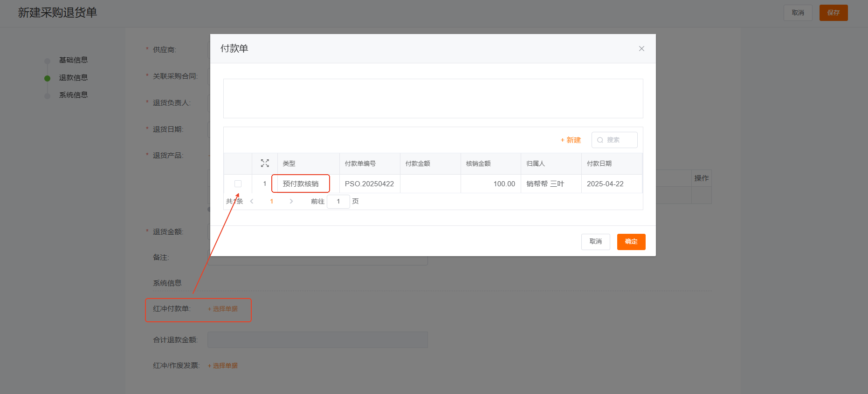Go to next page arrow
Viewport: 868px width, 394px height.
tap(291, 201)
